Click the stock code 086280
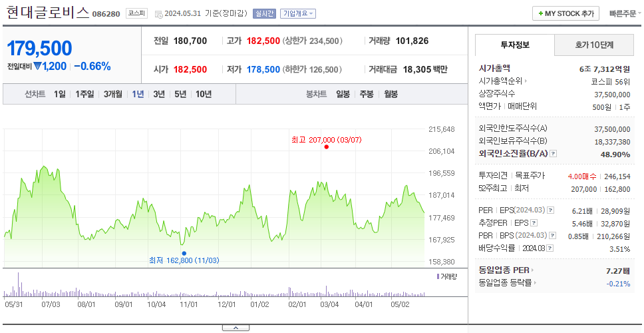Viewport: 644px width, 333px height. (106, 15)
